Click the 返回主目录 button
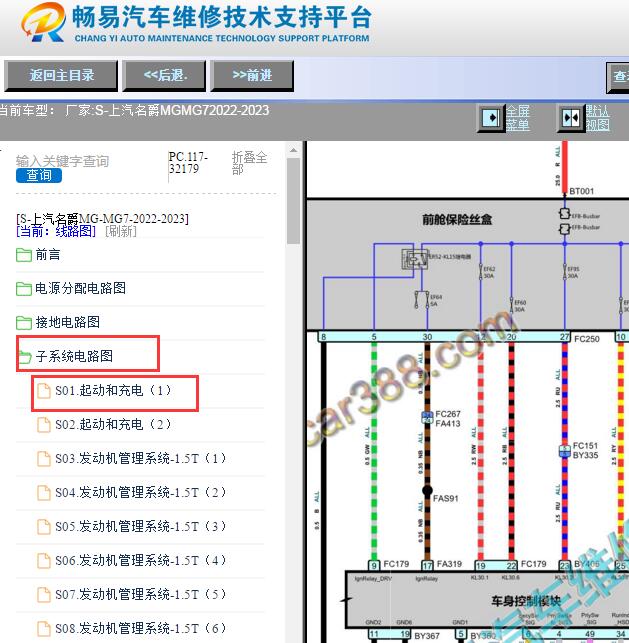 click(61, 76)
